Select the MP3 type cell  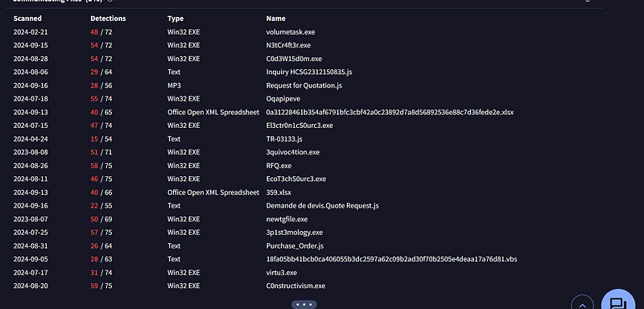174,85
